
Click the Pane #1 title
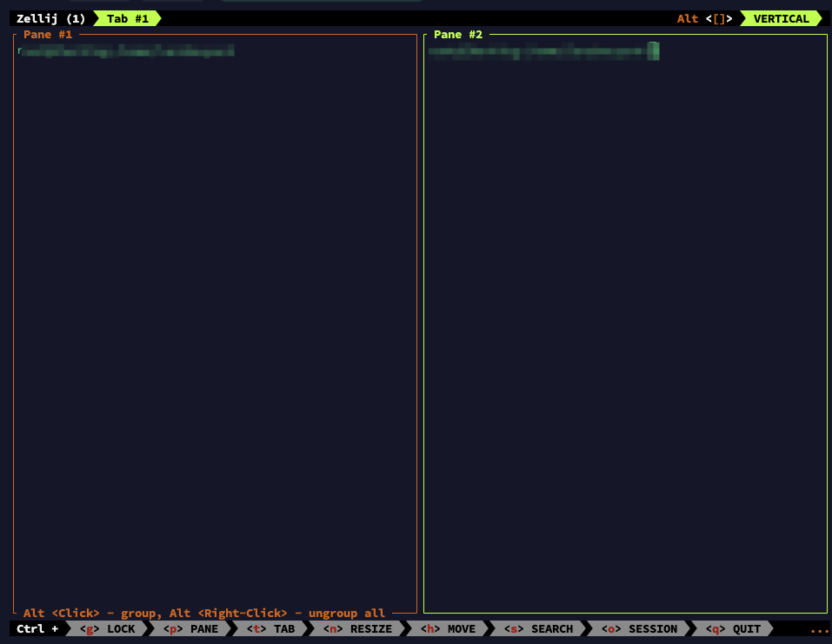[48, 35]
